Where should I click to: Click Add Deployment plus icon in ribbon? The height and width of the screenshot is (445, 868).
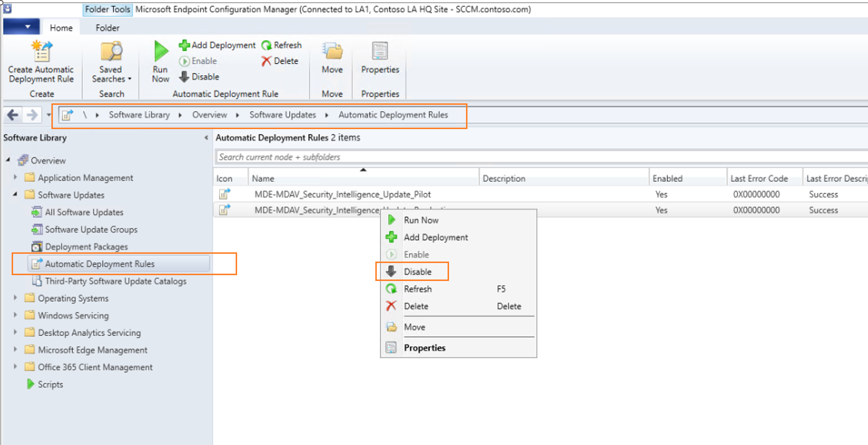click(x=184, y=45)
